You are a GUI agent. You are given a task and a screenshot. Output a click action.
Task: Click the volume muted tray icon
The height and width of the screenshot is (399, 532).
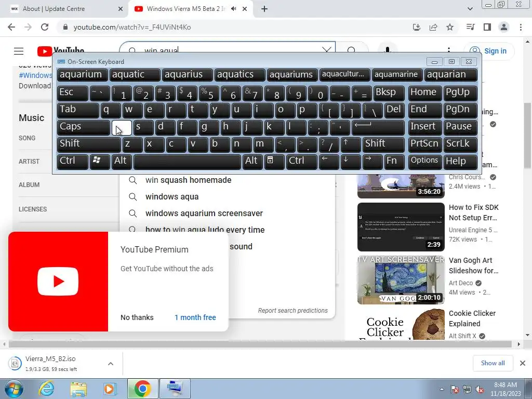480,390
